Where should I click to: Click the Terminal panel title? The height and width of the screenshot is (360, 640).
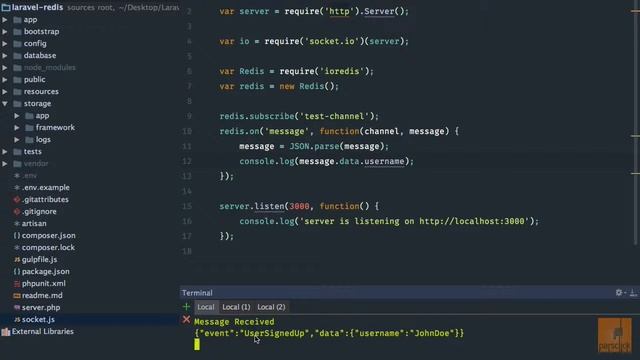pos(197,293)
